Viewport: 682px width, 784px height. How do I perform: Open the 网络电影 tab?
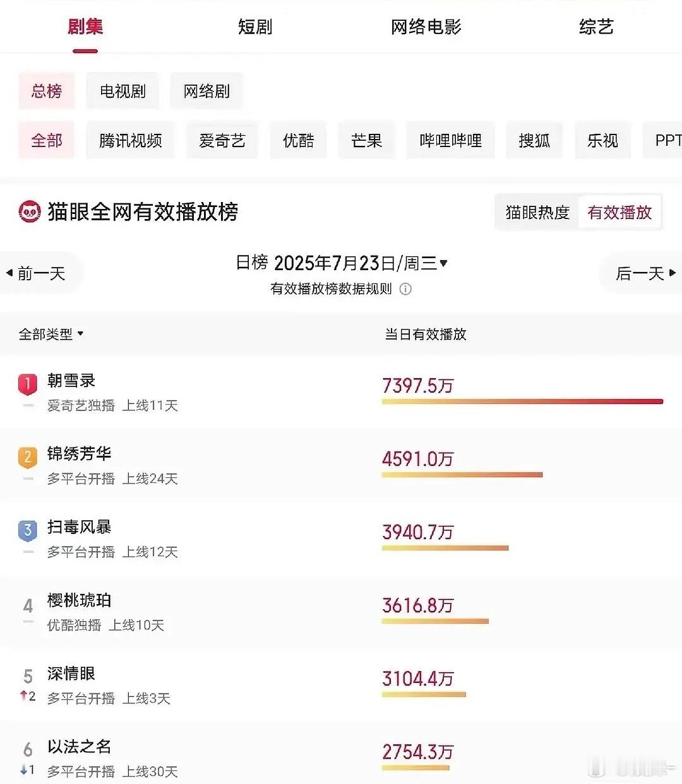tap(426, 27)
